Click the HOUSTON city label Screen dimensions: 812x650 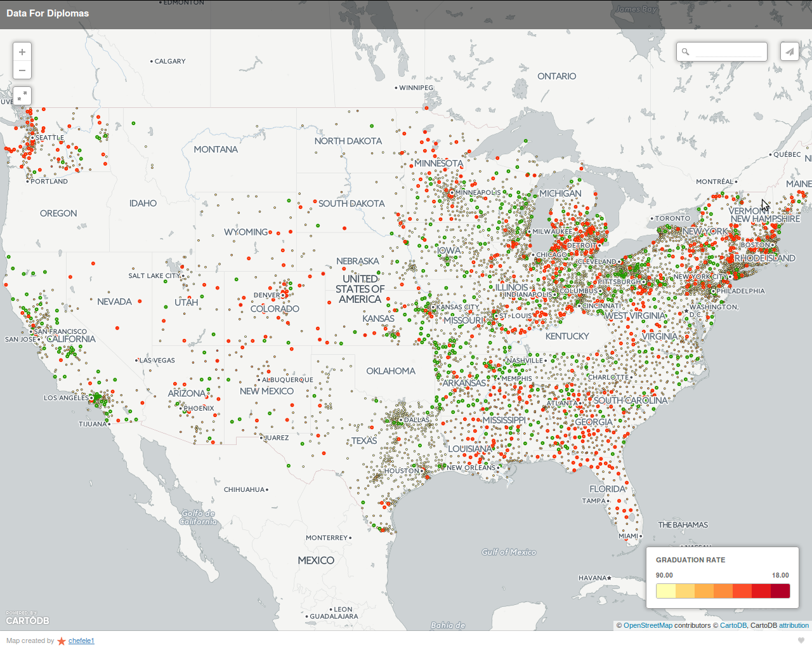click(x=402, y=471)
